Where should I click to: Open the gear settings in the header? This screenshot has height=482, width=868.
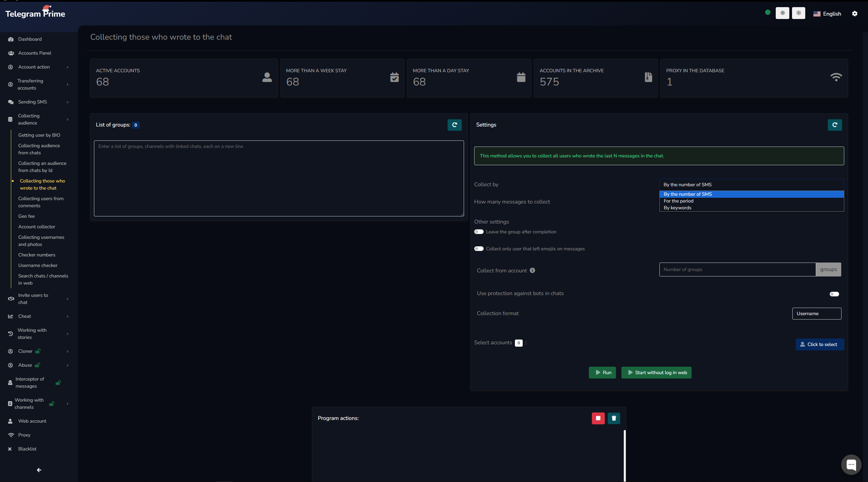pyautogui.click(x=854, y=14)
